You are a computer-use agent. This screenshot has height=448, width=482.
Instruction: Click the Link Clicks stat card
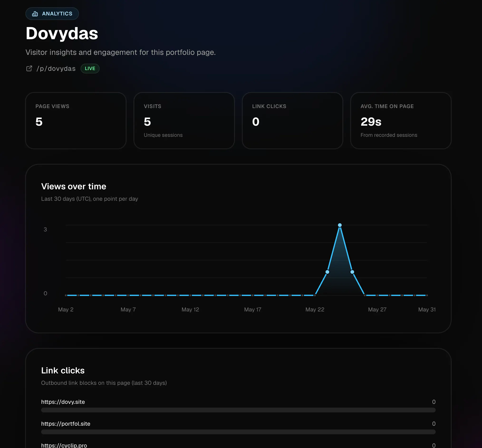tap(292, 121)
